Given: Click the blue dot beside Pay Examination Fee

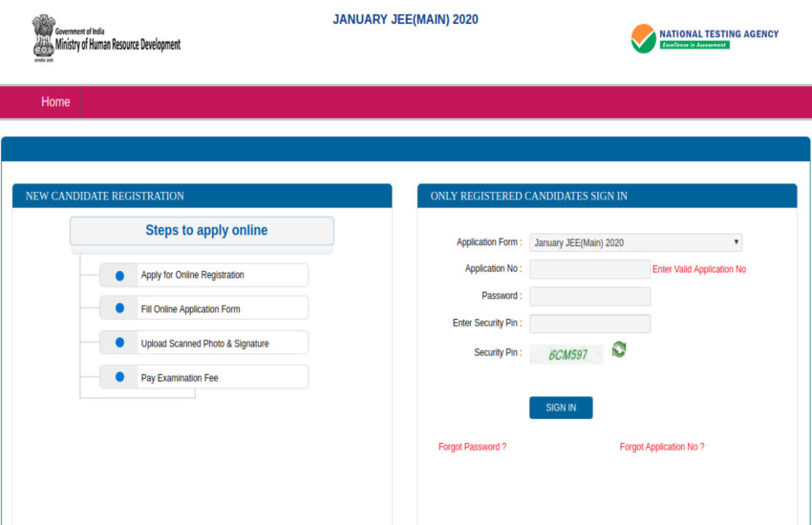Looking at the screenshot, I should point(119,377).
